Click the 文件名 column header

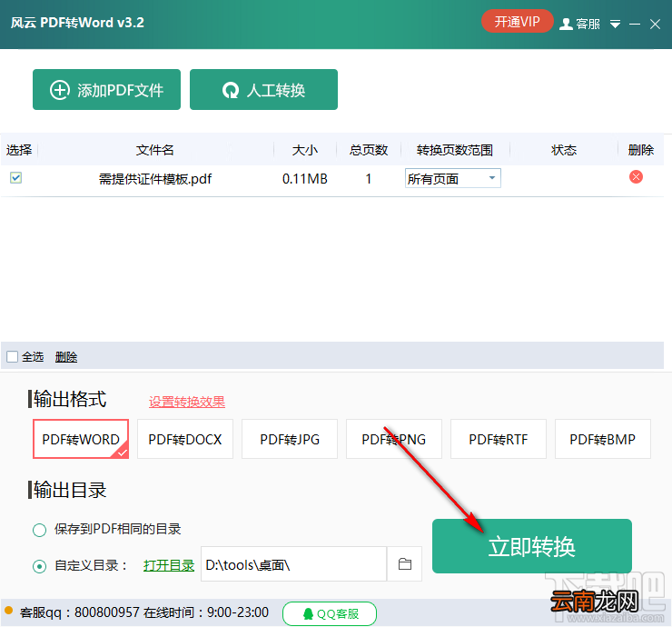point(154,150)
